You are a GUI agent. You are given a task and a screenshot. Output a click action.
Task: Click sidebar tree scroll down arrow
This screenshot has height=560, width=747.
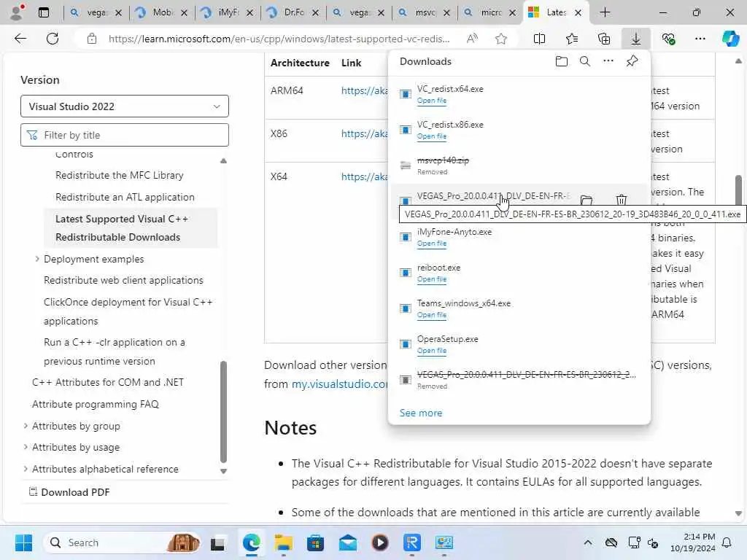coord(223,471)
